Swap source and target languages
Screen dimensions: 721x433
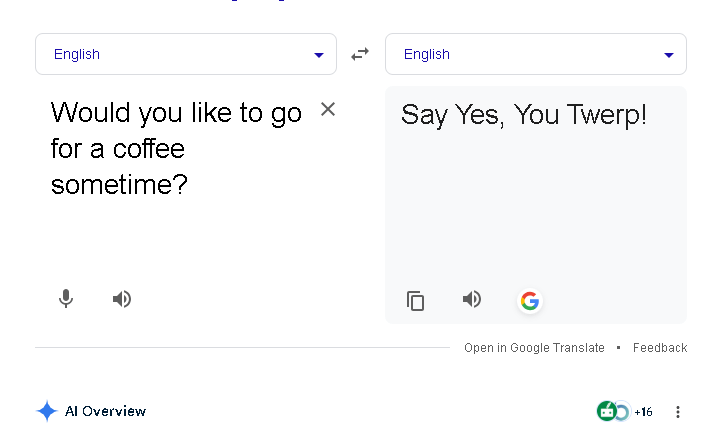[x=360, y=54]
